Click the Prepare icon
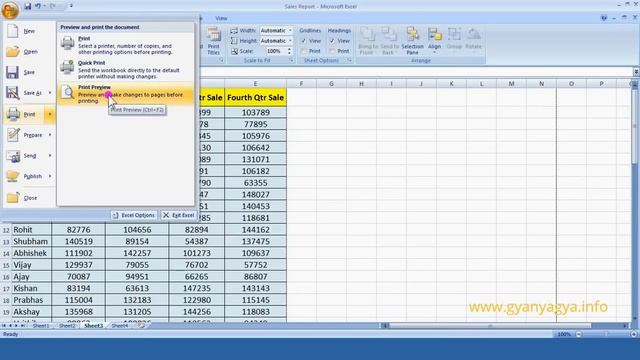 coord(13,135)
